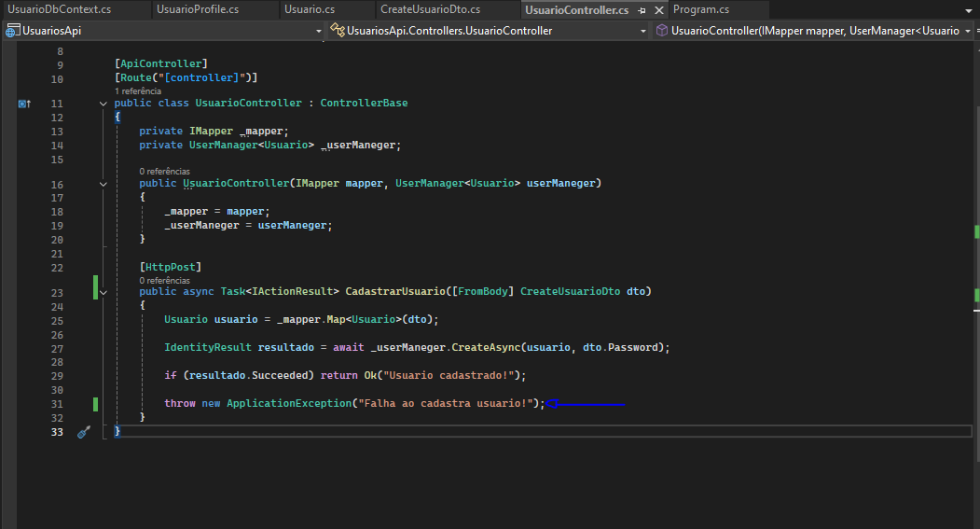Click the '1 referência' CodeLens link above class
This screenshot has width=980, height=529.
click(138, 91)
